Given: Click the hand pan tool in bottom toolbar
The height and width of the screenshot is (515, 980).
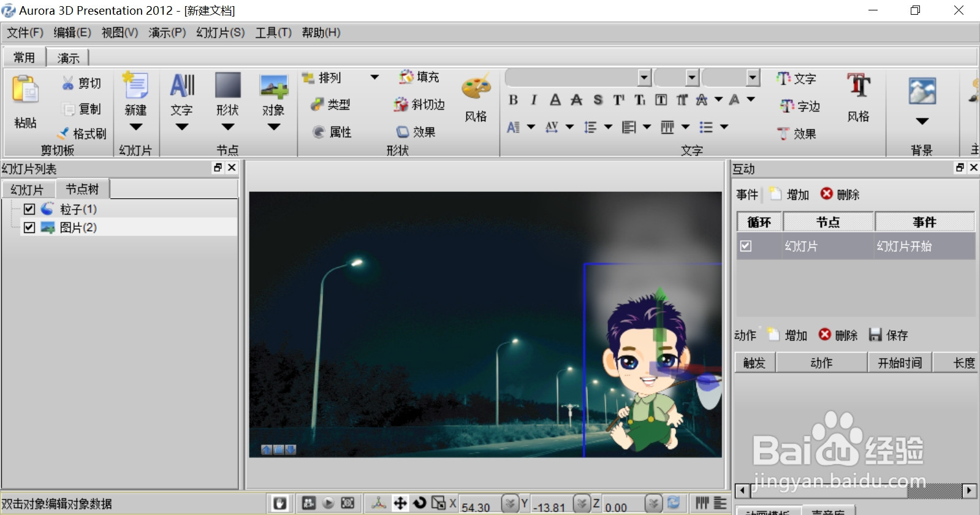Looking at the screenshot, I should (279, 503).
